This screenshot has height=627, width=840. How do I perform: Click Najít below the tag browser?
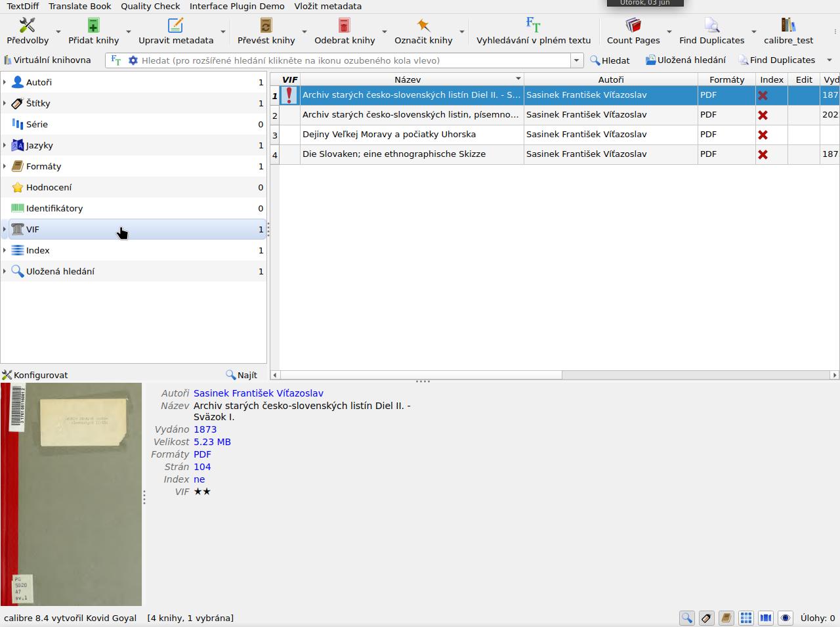[x=241, y=375]
